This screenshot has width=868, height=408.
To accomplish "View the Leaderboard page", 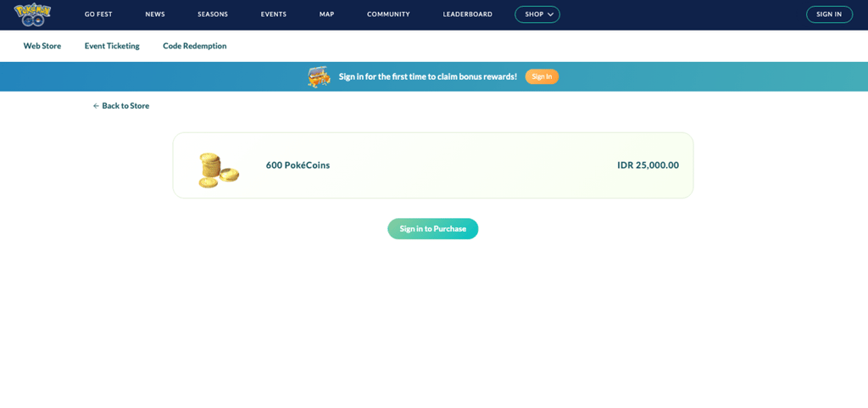I will click(x=467, y=14).
